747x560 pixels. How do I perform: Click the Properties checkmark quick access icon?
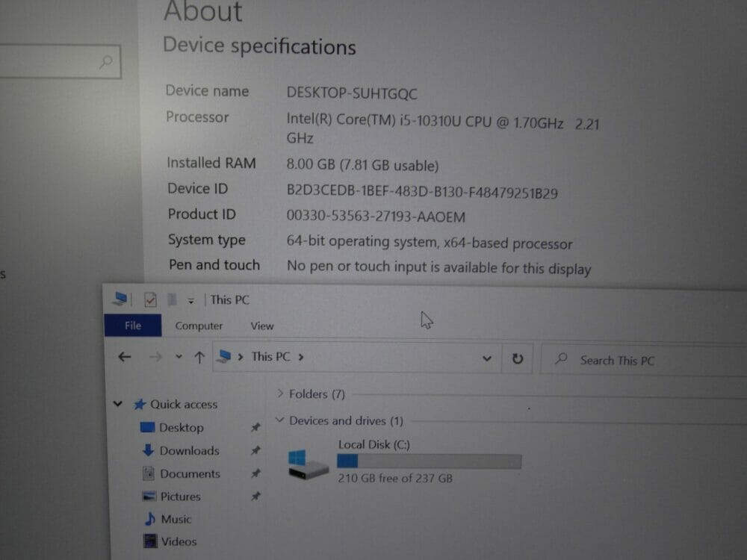click(x=151, y=300)
